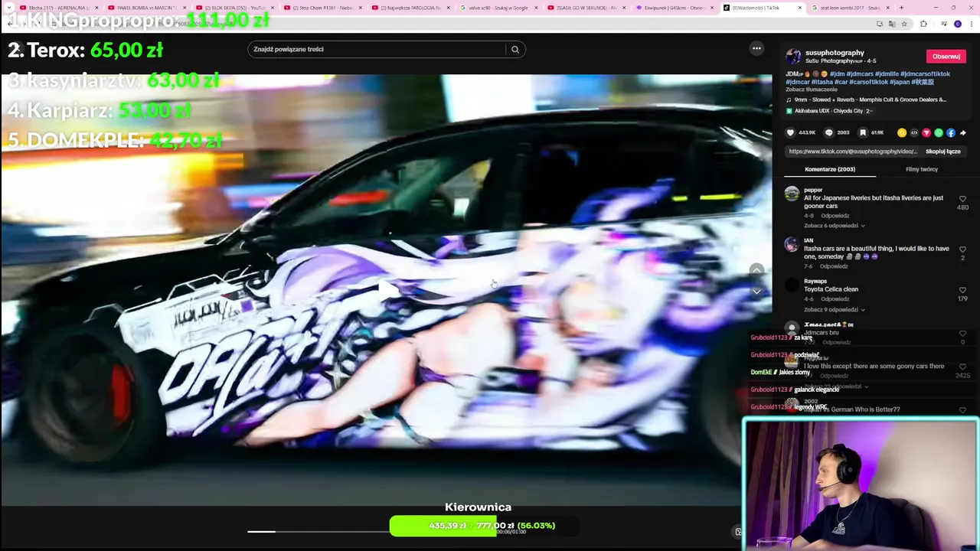
Task: Bookmark this page star icon
Action: click(x=904, y=24)
